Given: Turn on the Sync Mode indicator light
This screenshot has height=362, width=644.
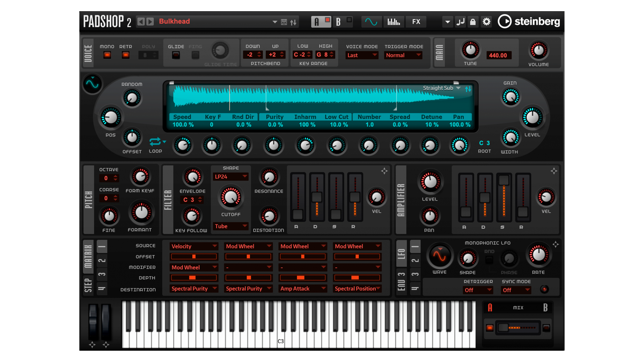Looking at the screenshot, I should point(545,290).
